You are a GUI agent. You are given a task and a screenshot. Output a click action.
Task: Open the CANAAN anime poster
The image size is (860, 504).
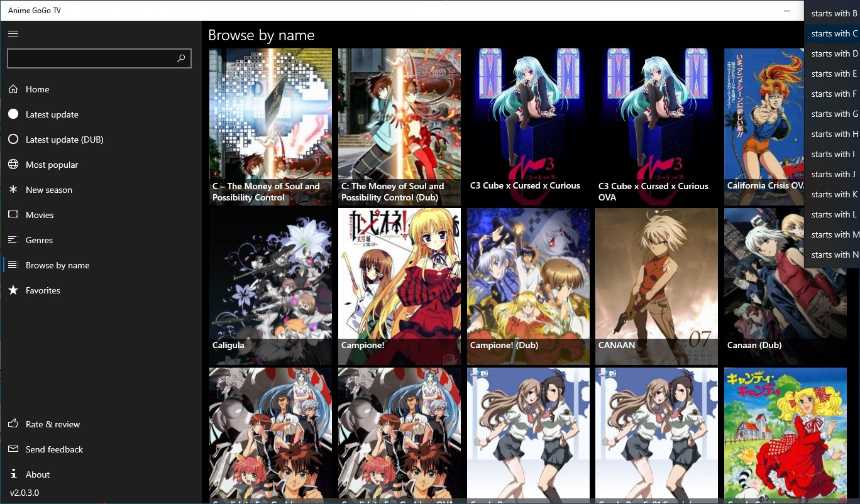[656, 287]
